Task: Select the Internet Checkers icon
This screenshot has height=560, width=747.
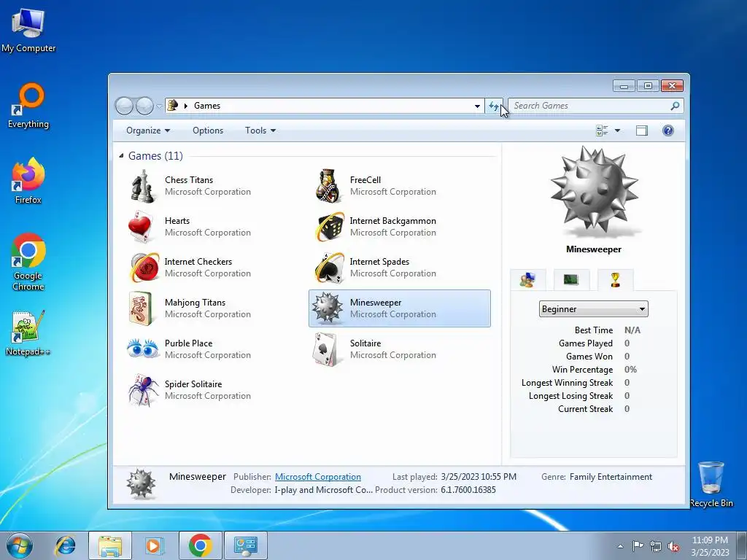Action: coord(145,268)
